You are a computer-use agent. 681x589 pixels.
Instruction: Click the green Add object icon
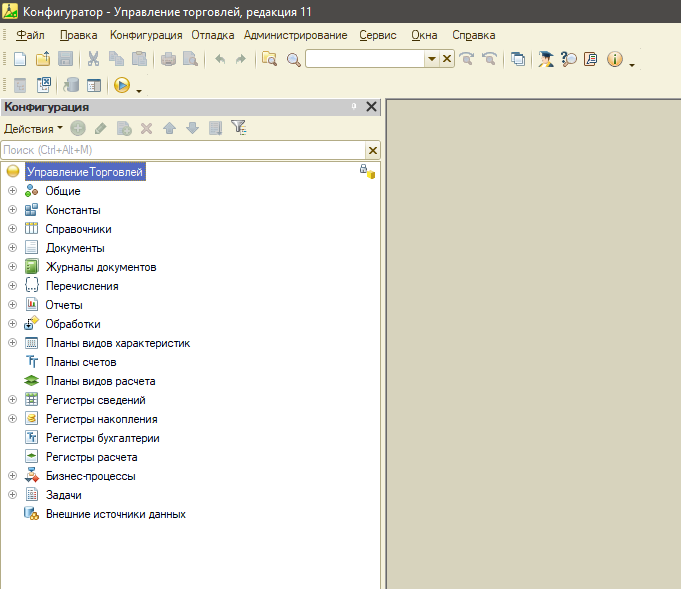(x=78, y=128)
